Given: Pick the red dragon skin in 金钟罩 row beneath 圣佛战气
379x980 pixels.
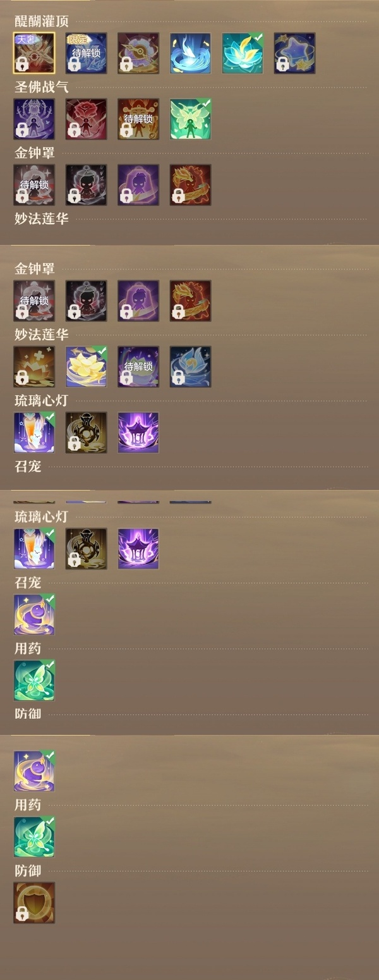Looking at the screenshot, I should pos(190,185).
